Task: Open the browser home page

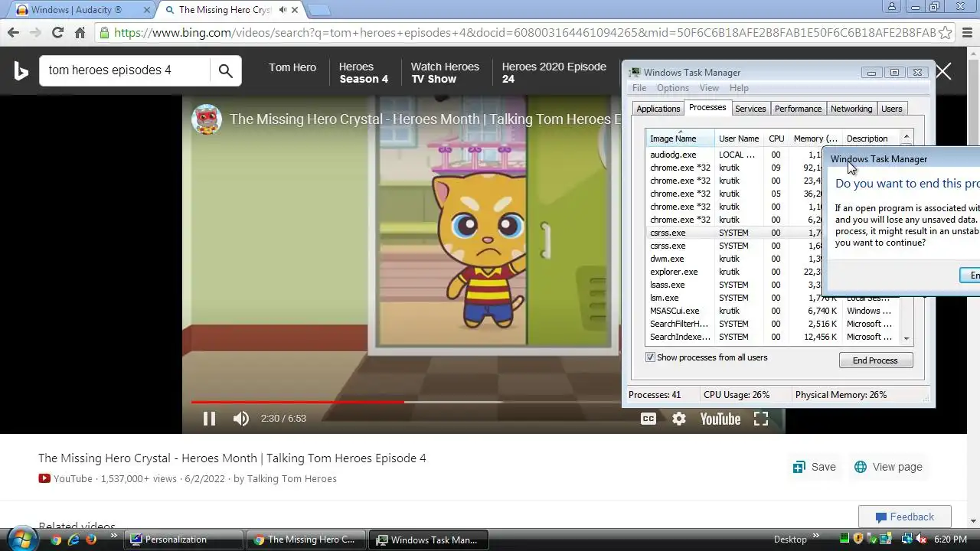Action: (80, 33)
